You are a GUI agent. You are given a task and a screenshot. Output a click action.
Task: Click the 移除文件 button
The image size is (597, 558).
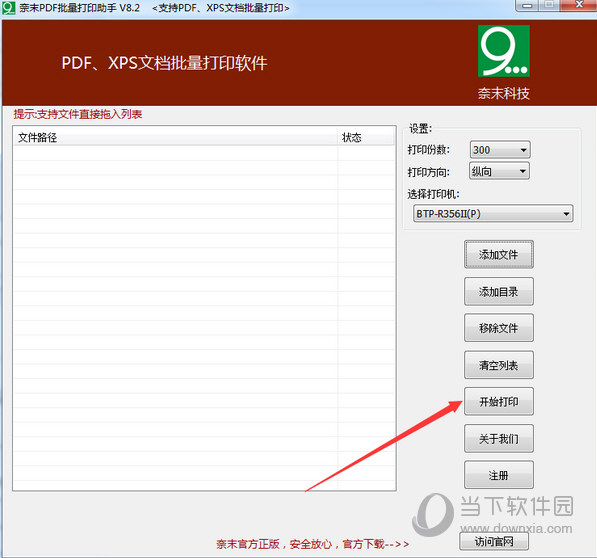[x=498, y=328]
